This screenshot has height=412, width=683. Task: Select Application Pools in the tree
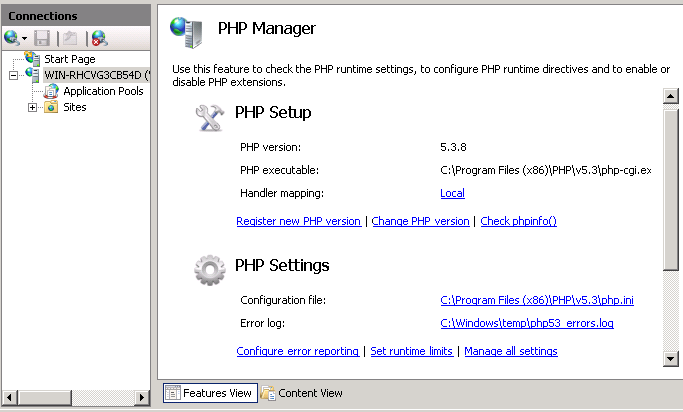pos(103,91)
